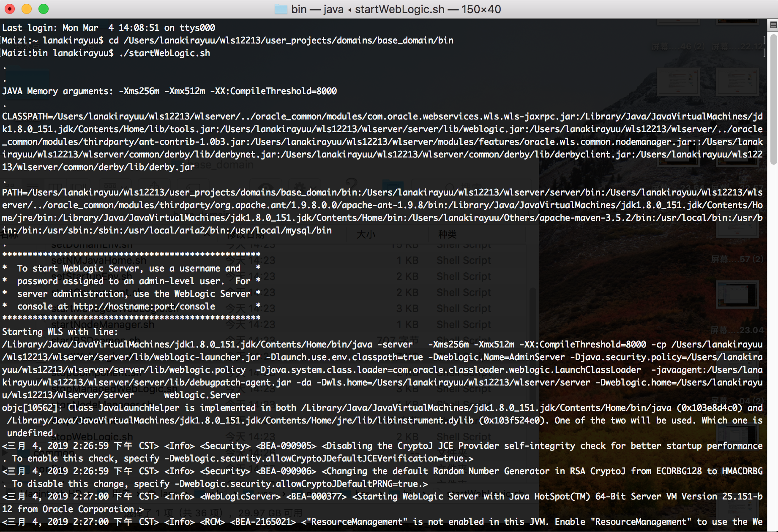Screen dimensions: 778x532
Task: Click the split pane icon above the scrollbar
Action: tap(773, 25)
